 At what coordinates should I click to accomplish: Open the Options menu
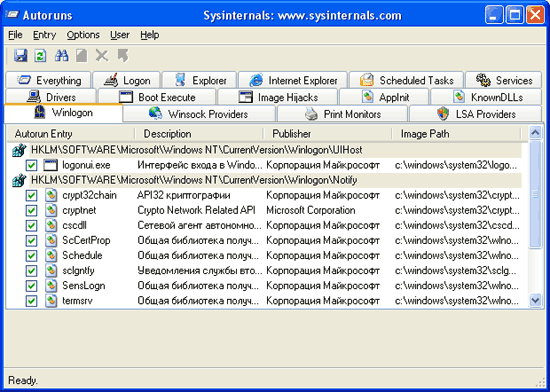(x=83, y=35)
